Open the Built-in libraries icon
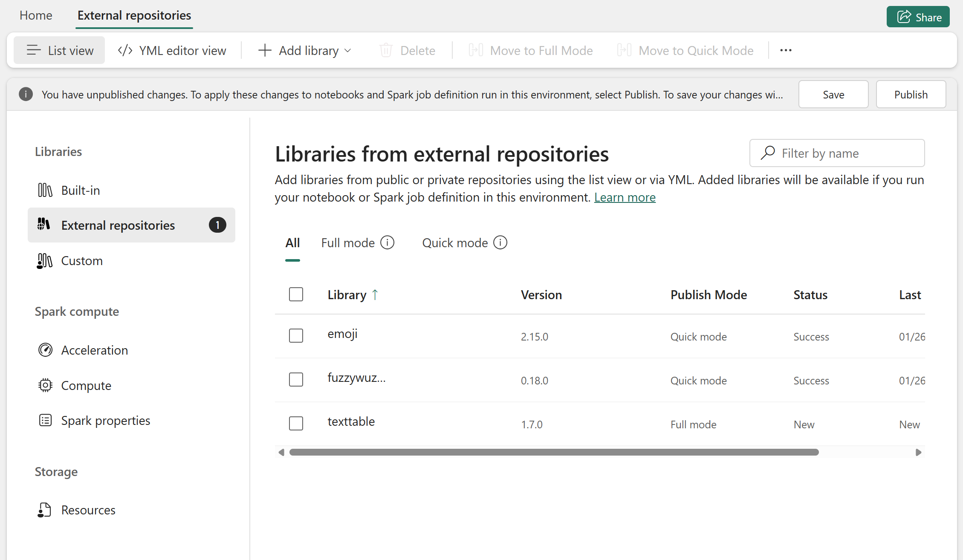This screenshot has width=963, height=560. click(45, 190)
